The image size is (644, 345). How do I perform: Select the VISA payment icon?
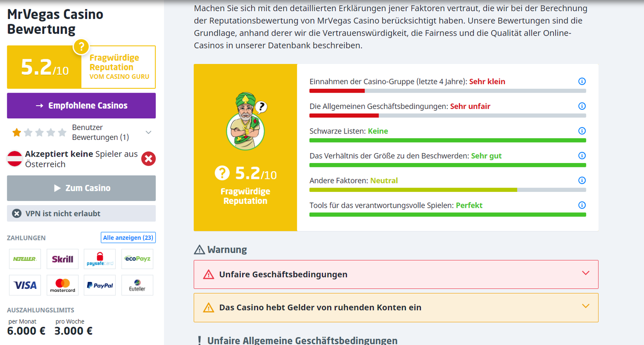point(24,285)
